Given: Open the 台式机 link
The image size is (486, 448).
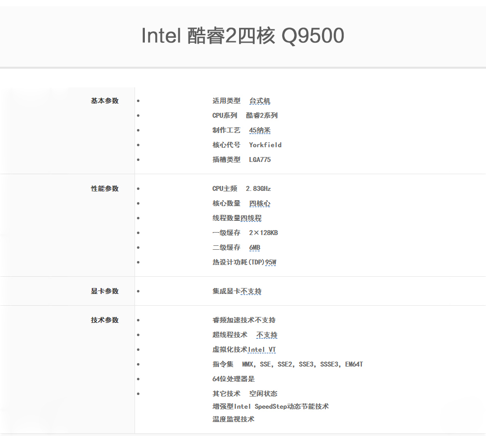Looking at the screenshot, I should (x=260, y=101).
